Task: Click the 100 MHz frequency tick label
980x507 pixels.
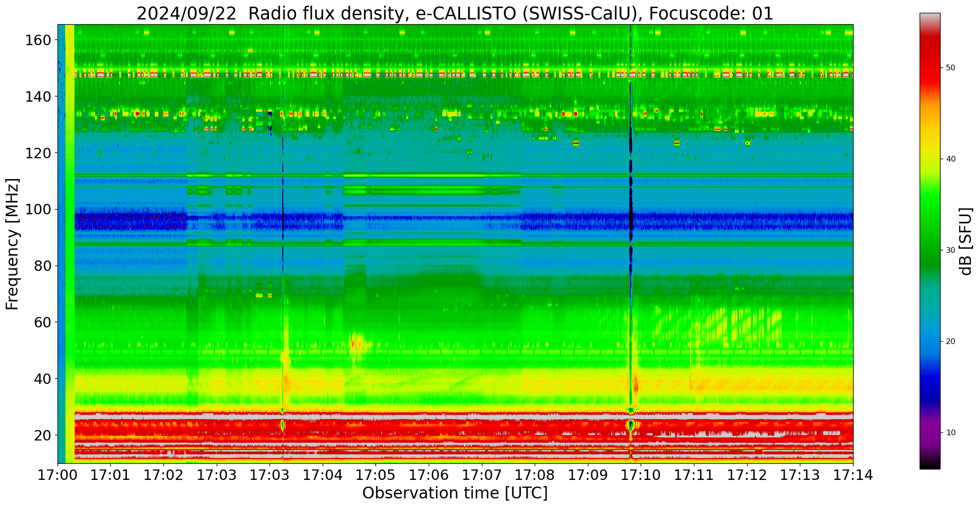Action: coord(38,210)
